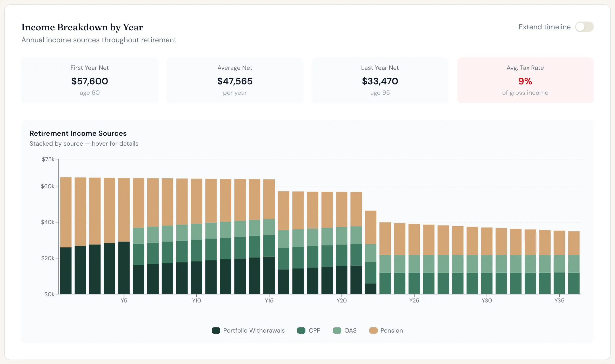This screenshot has width=615, height=364.
Task: Click the $57,600 first year value
Action: (x=90, y=81)
